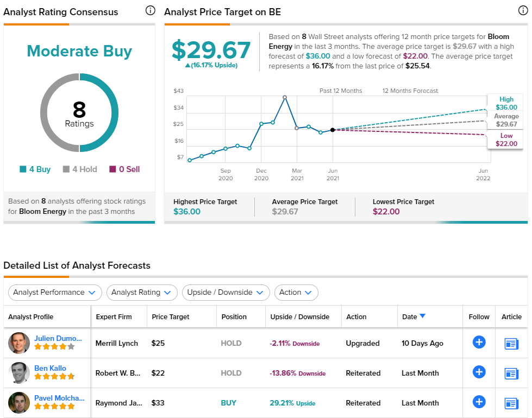
Task: Click the Follow column header
Action: pyautogui.click(x=479, y=316)
